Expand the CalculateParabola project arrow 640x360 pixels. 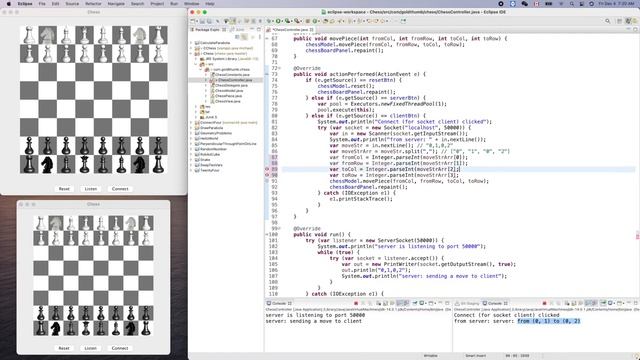click(191, 43)
